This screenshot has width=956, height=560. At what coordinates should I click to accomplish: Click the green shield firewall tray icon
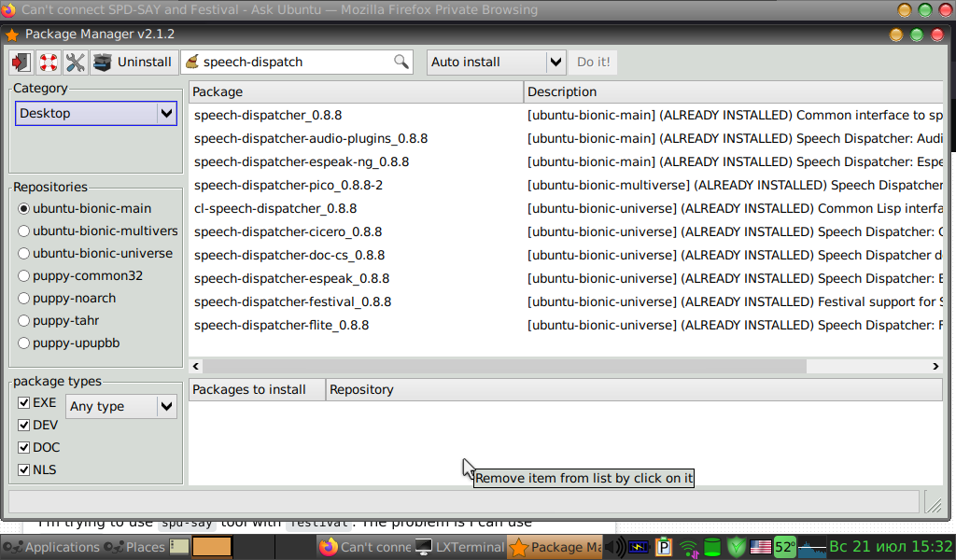[737, 547]
